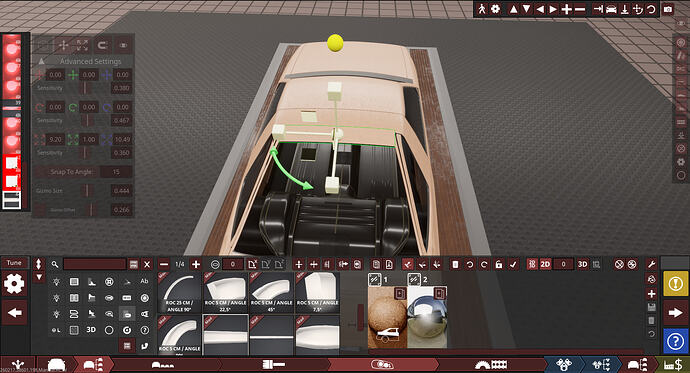Screen dimensions: 690x373
Task: Click the redo icon in fixture toolbar
Action: pos(484,264)
